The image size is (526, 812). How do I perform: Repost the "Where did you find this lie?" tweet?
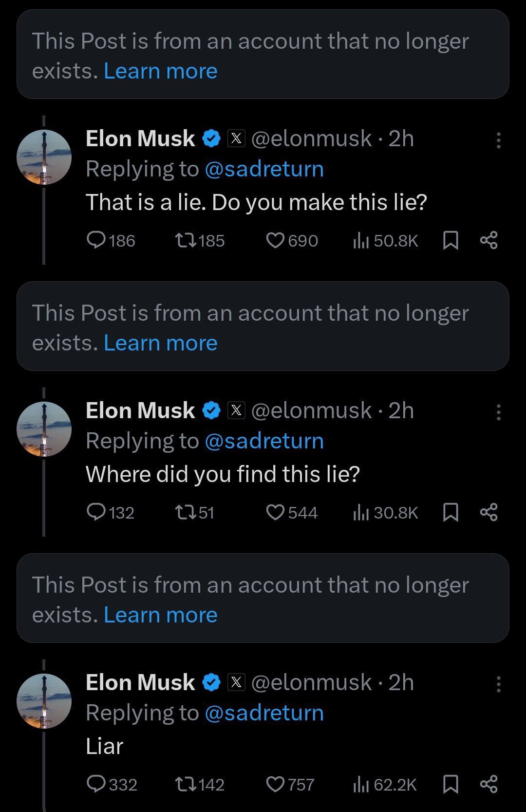tap(194, 512)
